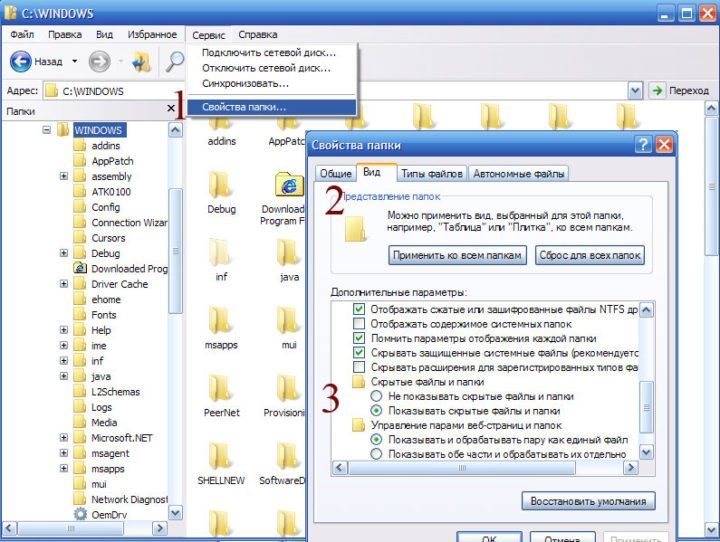Toggle 'Помнить параметры отображения каждой папки' checkbox
720x542 pixels.
(x=360, y=338)
